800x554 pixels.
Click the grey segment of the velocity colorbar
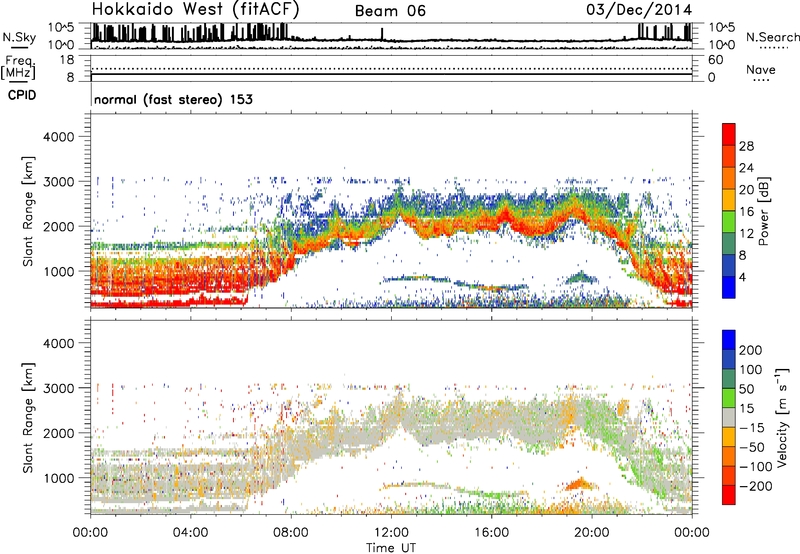pos(729,418)
